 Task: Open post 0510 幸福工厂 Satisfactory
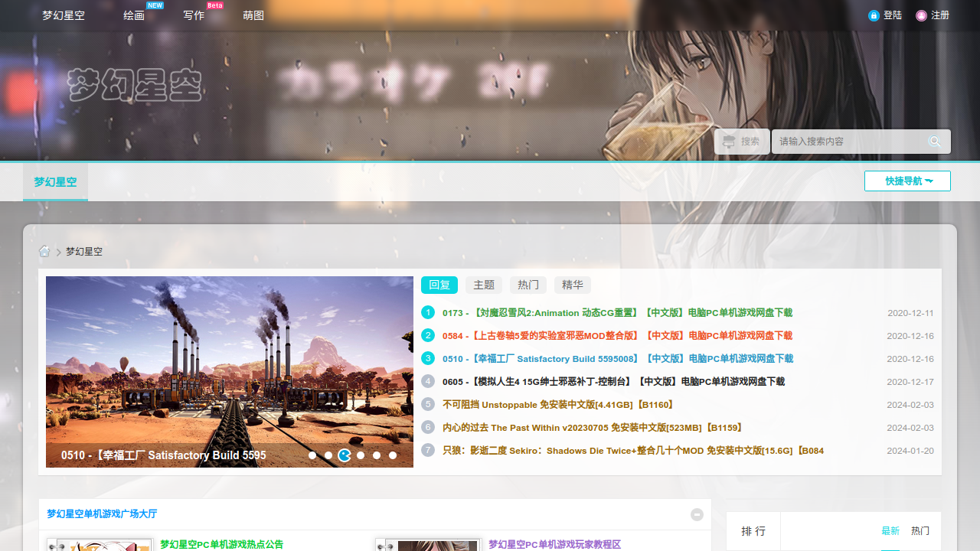click(x=618, y=359)
